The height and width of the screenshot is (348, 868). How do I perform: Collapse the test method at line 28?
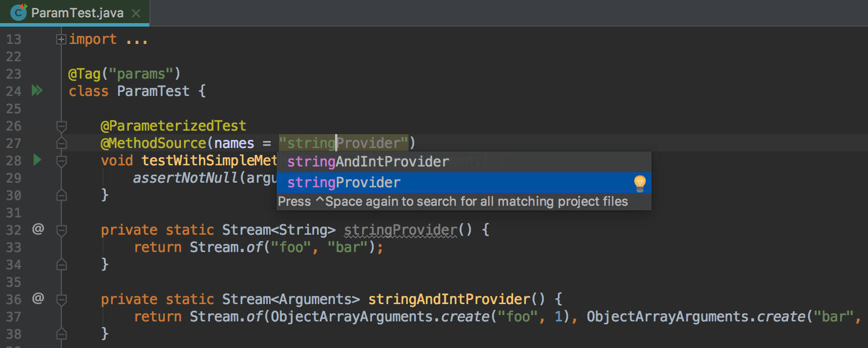[61, 160]
